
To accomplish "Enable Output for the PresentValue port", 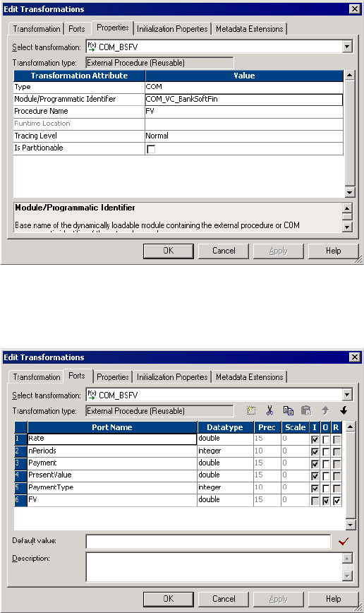I will point(326,476).
